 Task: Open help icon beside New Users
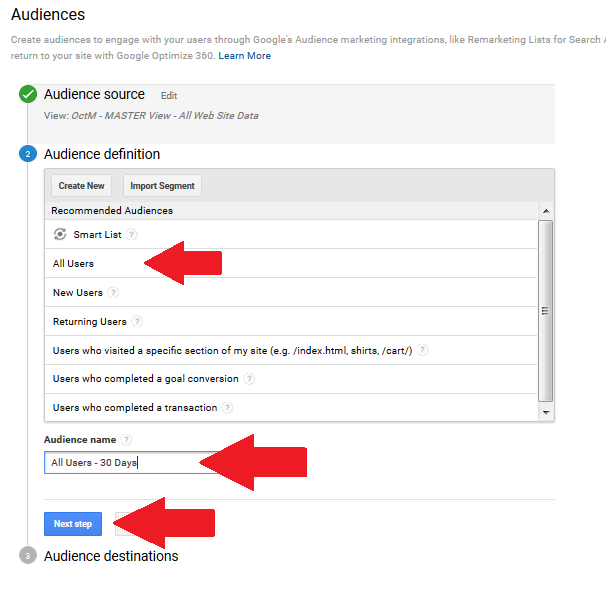tap(113, 293)
